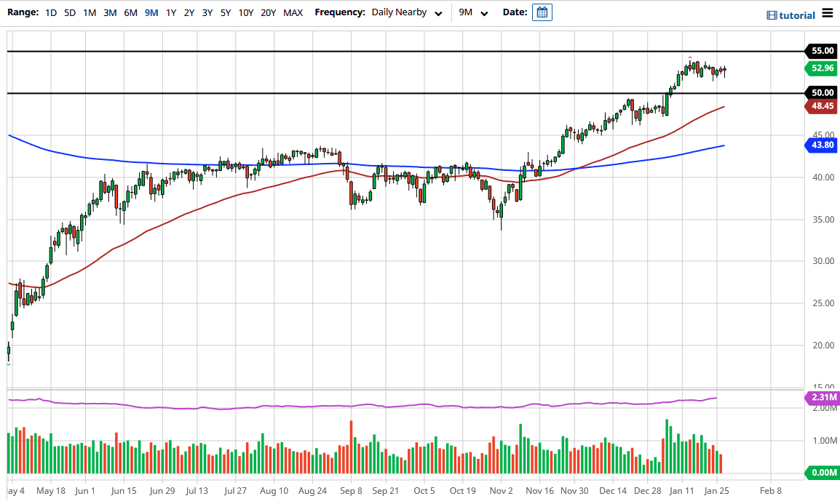Click the red 48.45 price marker
The image size is (840, 504).
[x=821, y=105]
